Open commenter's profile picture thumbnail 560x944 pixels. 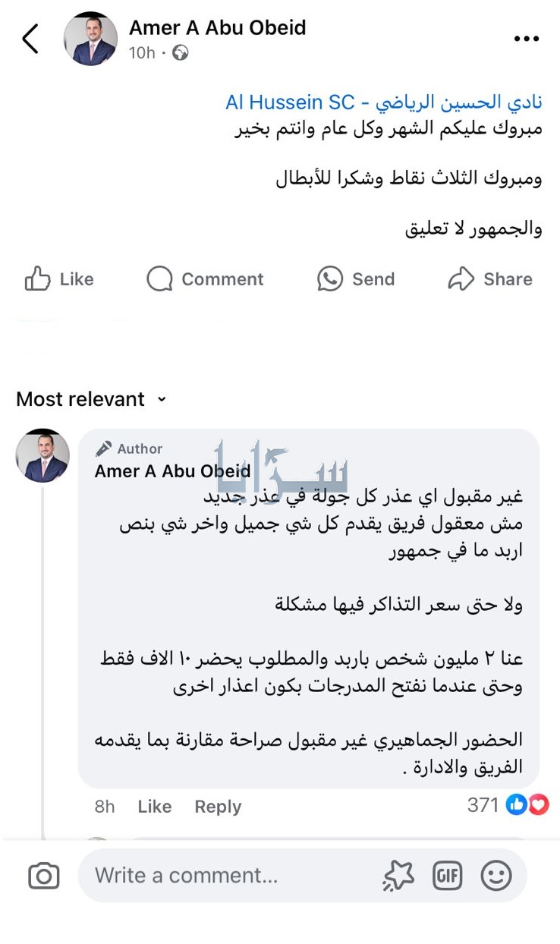click(x=42, y=455)
